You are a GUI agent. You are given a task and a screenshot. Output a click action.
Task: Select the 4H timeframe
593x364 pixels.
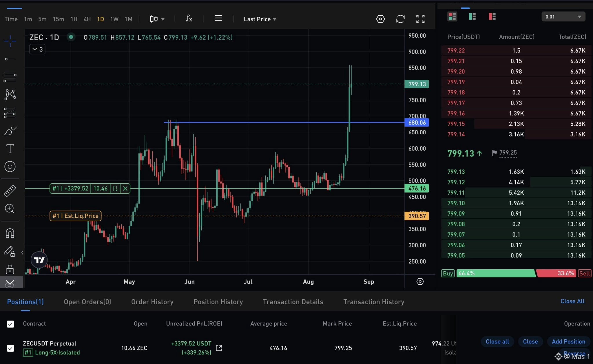click(x=87, y=19)
